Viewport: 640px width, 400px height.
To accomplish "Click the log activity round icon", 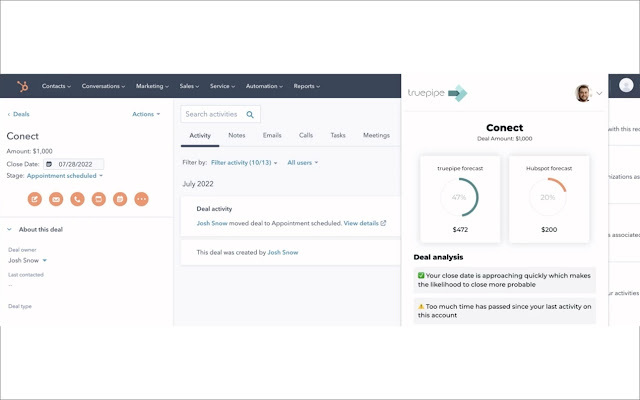I will (x=98, y=199).
